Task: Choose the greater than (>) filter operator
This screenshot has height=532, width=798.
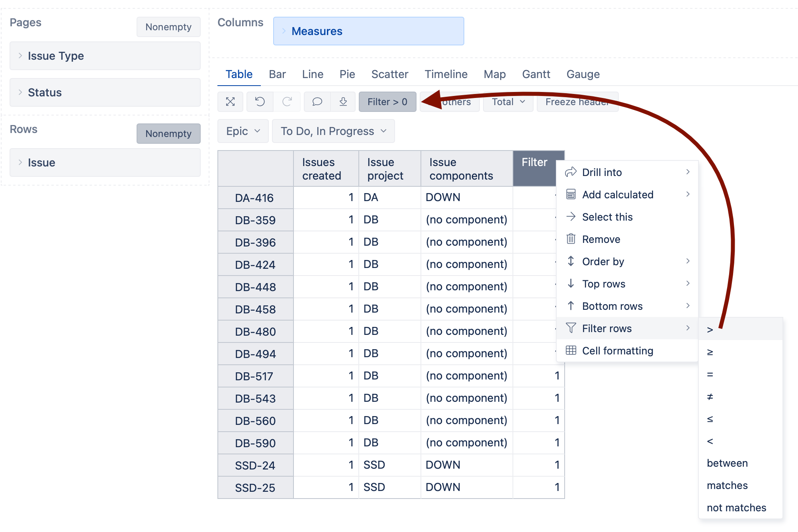Action: (741, 329)
